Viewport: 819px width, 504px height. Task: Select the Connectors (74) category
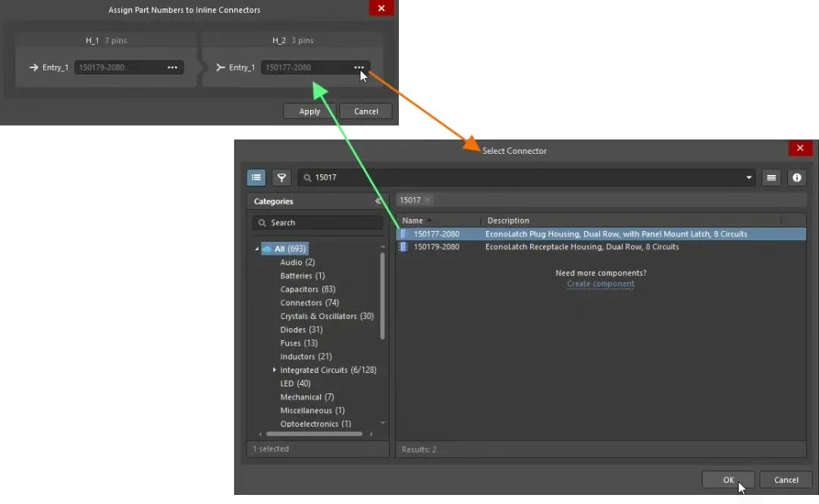pyautogui.click(x=309, y=302)
